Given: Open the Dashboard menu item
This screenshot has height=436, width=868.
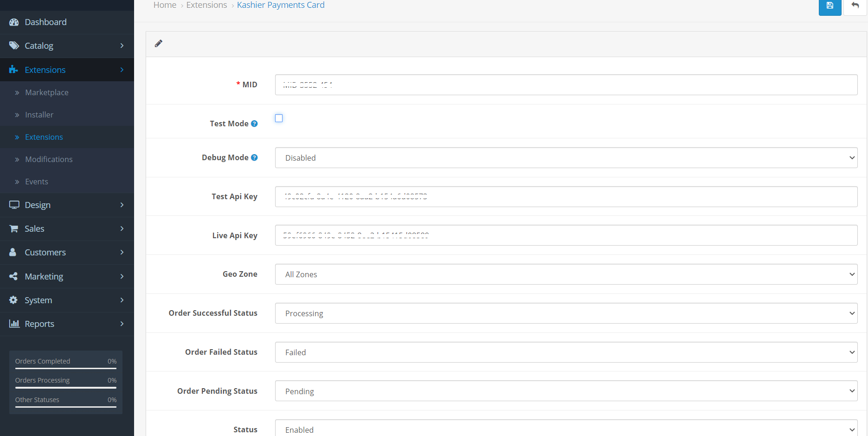Looking at the screenshot, I should (x=67, y=22).
